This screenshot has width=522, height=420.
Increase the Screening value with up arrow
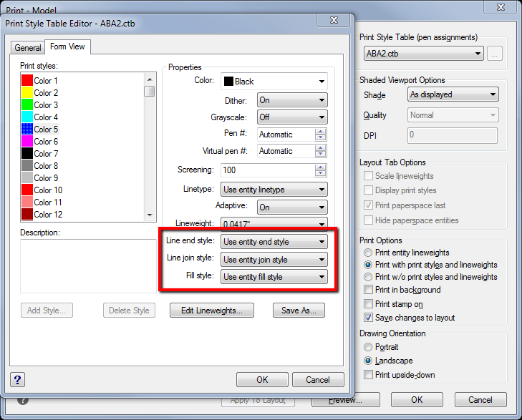pos(320,167)
